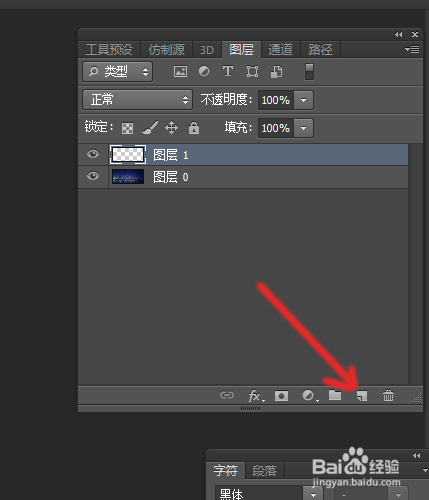Lock position move icon
This screenshot has width=429, height=500.
(x=171, y=128)
